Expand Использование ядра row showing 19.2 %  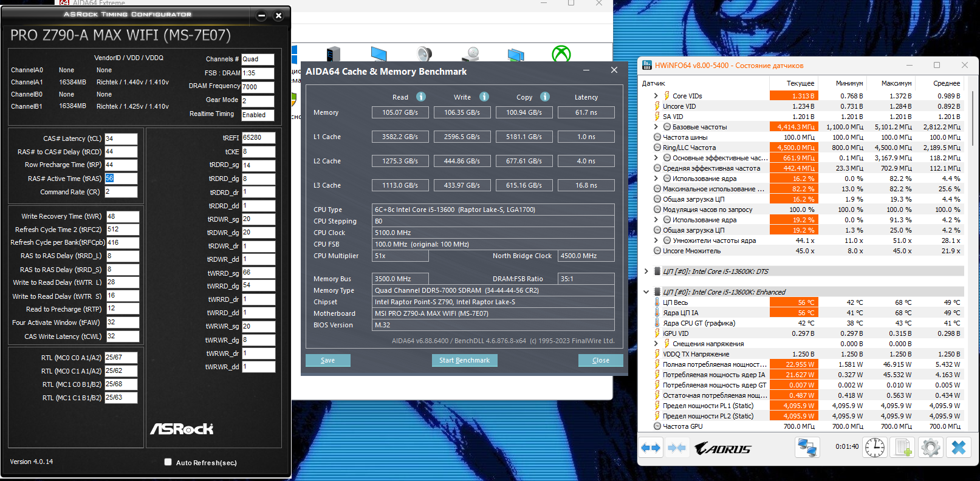tap(656, 220)
